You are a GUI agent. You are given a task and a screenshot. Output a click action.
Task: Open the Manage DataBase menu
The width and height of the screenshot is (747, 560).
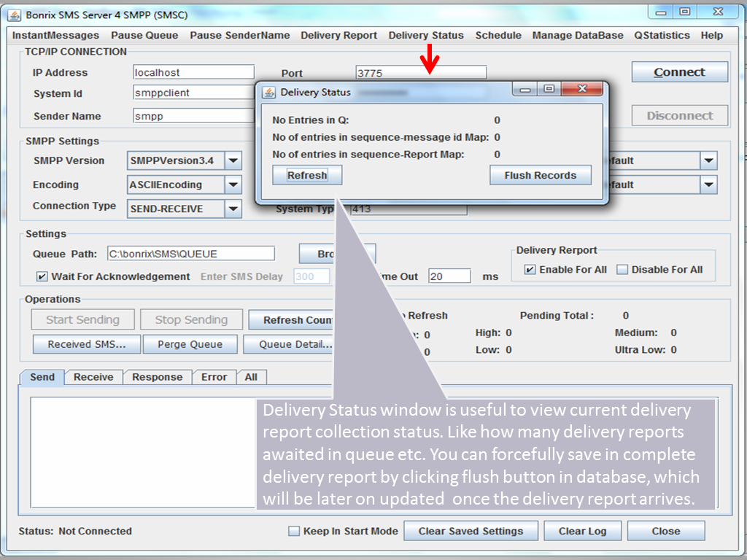click(578, 35)
